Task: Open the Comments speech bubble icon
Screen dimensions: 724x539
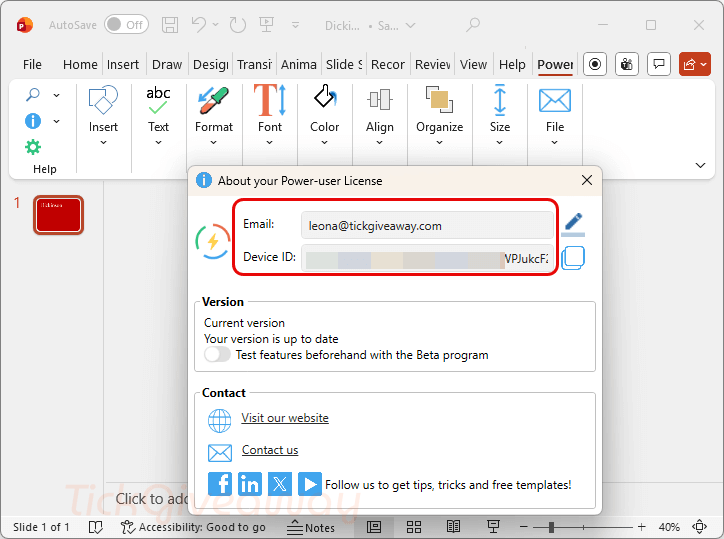Action: [x=659, y=64]
